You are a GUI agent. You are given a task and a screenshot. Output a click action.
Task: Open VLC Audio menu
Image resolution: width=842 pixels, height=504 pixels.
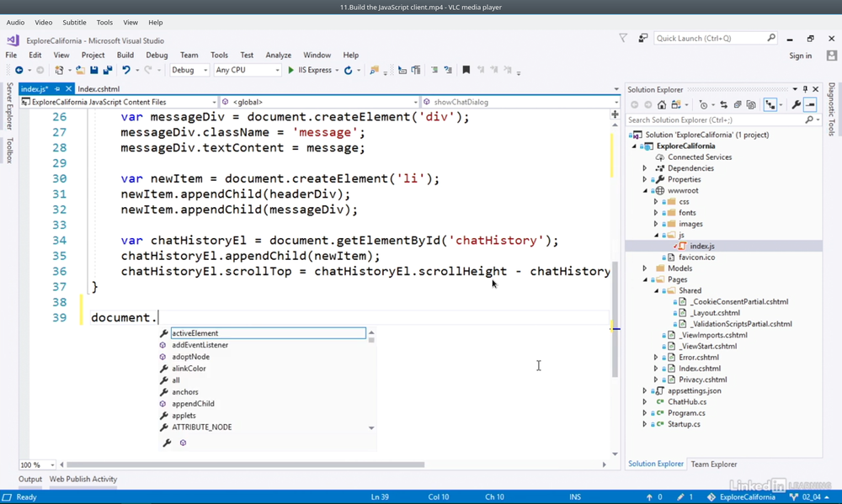tap(15, 23)
